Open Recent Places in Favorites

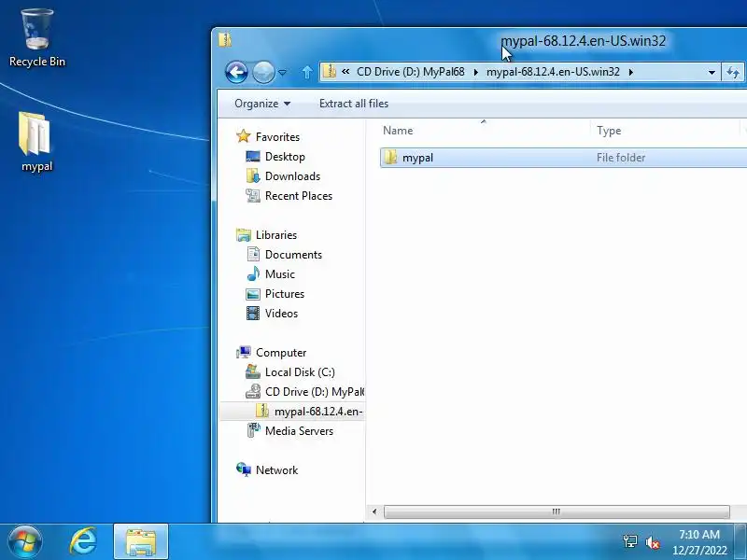(x=299, y=196)
